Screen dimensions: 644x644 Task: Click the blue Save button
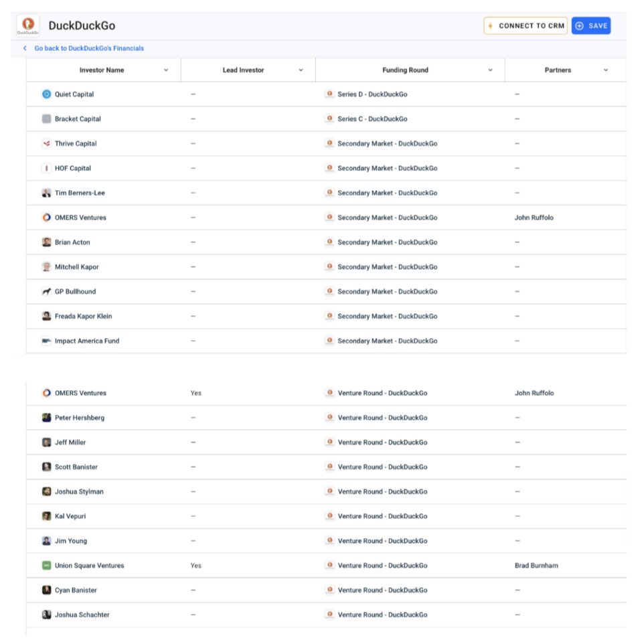tap(591, 25)
